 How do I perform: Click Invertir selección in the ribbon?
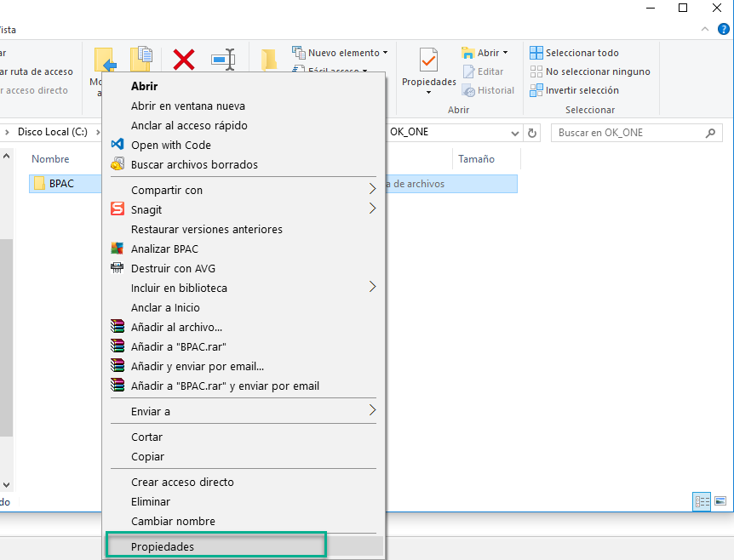click(x=582, y=90)
